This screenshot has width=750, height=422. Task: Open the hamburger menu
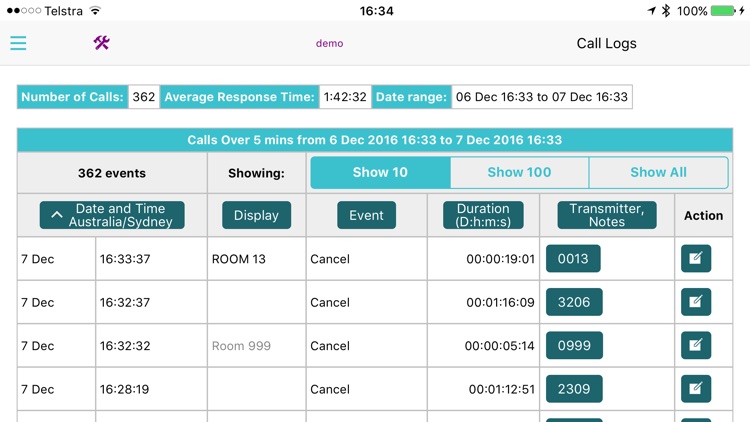tap(18, 43)
